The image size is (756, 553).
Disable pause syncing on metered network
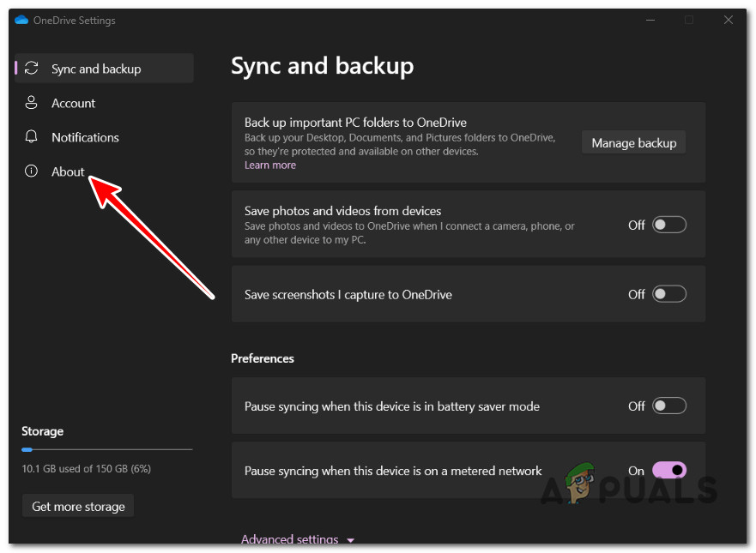[669, 470]
